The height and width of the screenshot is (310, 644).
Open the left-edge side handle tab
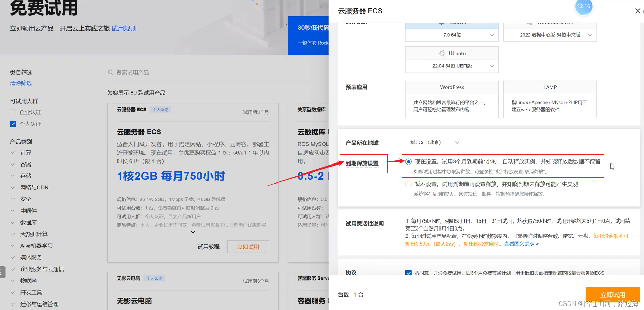click(2, 272)
